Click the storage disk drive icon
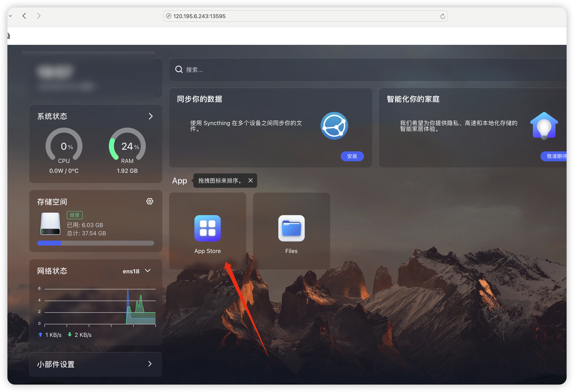574x392 pixels. click(50, 224)
